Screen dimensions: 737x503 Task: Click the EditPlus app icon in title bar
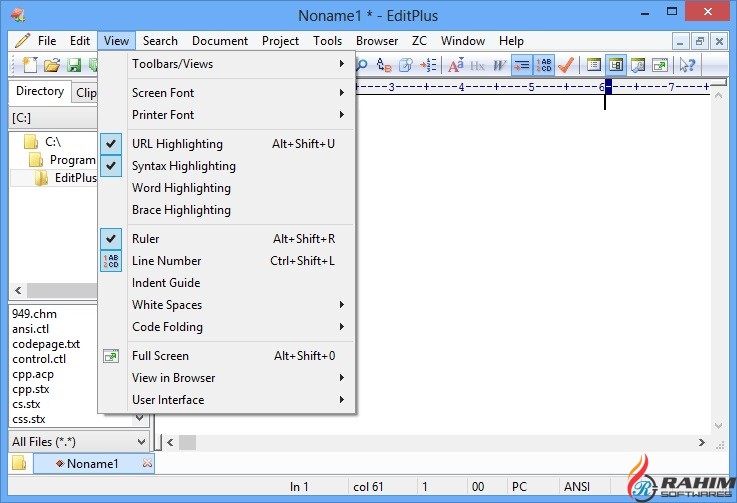point(18,15)
